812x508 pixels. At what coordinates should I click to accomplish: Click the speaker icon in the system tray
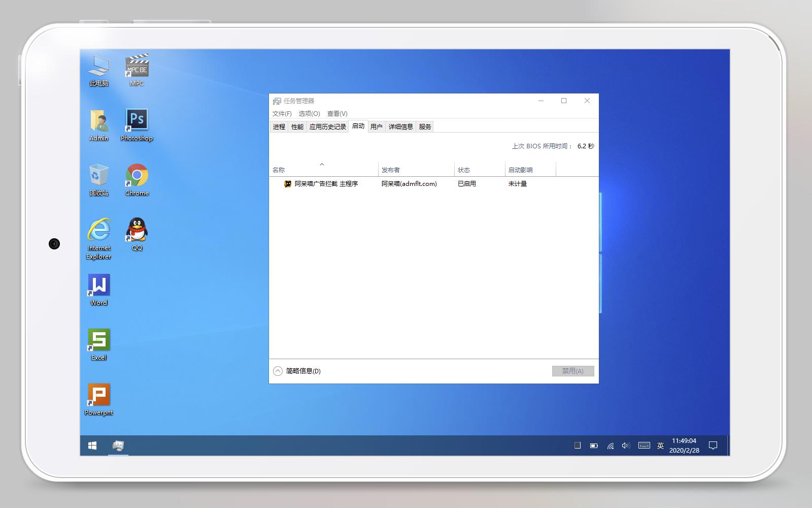tap(625, 445)
